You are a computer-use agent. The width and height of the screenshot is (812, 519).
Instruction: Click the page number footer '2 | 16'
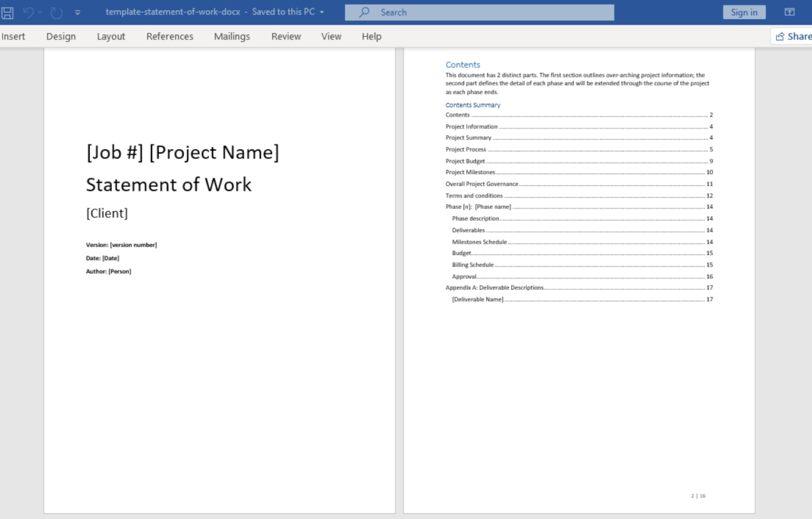[x=698, y=496]
